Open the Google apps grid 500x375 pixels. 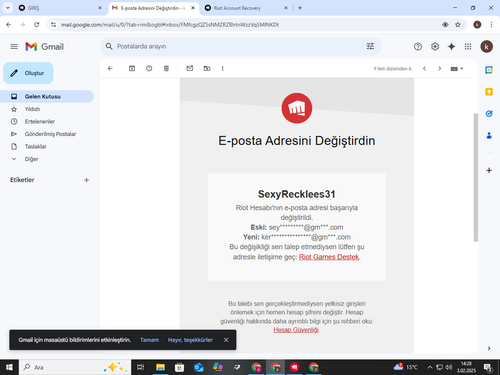point(468,46)
